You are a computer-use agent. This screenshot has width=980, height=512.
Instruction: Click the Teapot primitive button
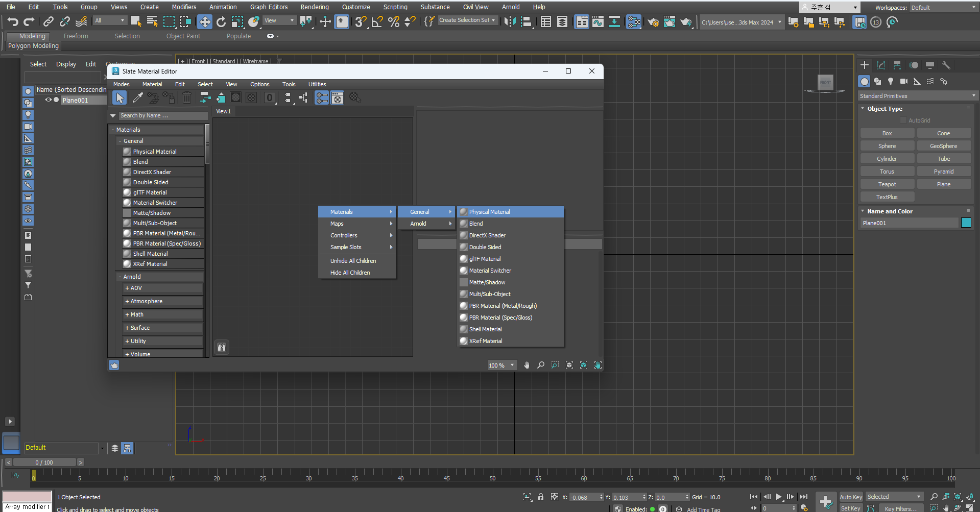point(887,184)
